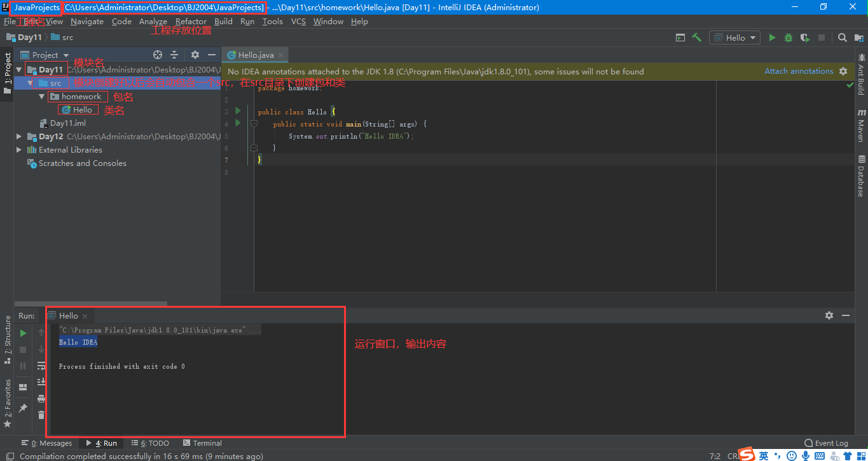This screenshot has width=868, height=461.
Task: Click the Down stack trace arrow in Run panel
Action: [41, 349]
